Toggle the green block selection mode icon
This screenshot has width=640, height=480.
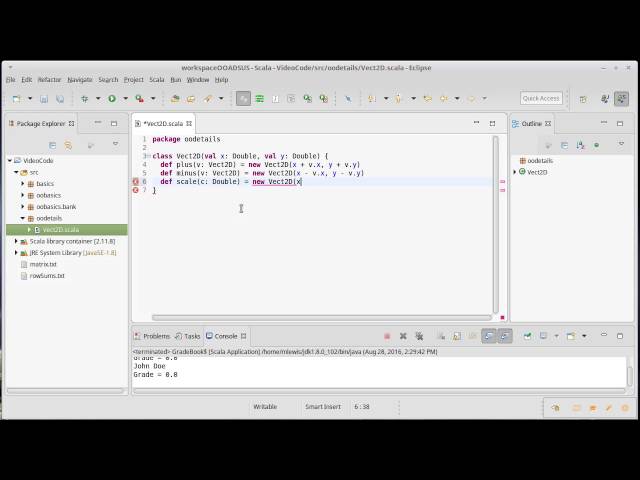260,98
